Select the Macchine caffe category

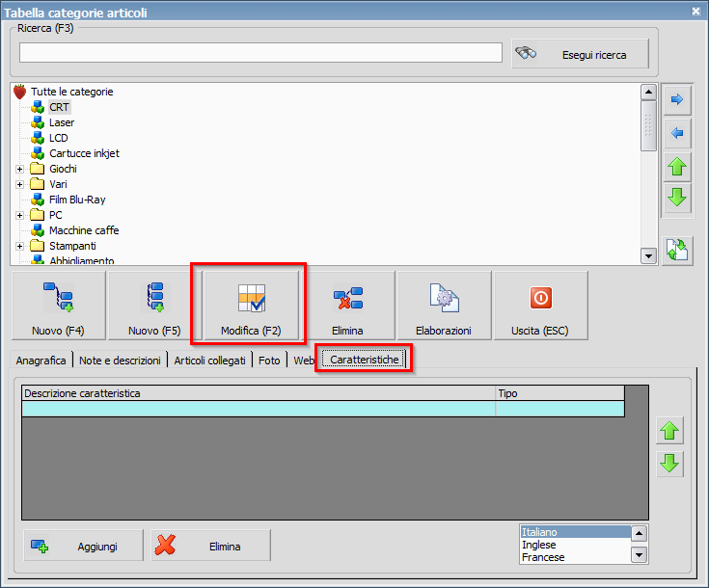(x=84, y=230)
